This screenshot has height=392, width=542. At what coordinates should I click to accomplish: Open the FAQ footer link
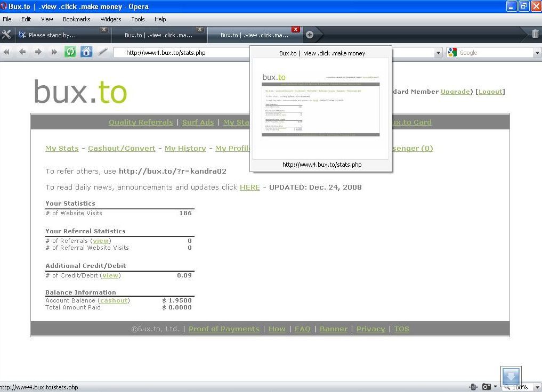coord(303,329)
